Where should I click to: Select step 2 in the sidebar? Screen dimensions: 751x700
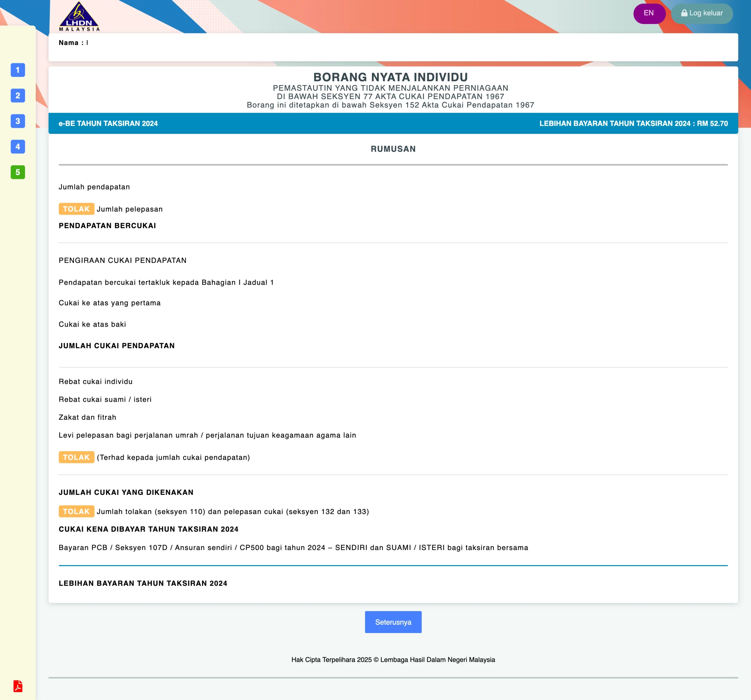(18, 96)
